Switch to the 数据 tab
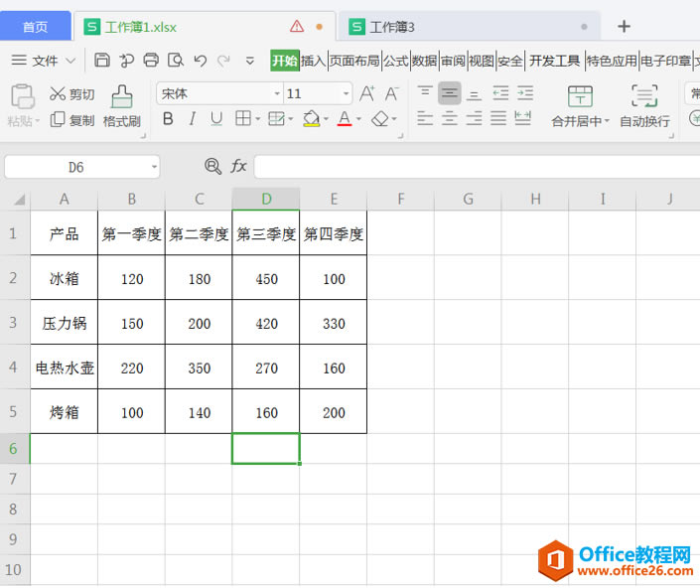 pos(425,61)
